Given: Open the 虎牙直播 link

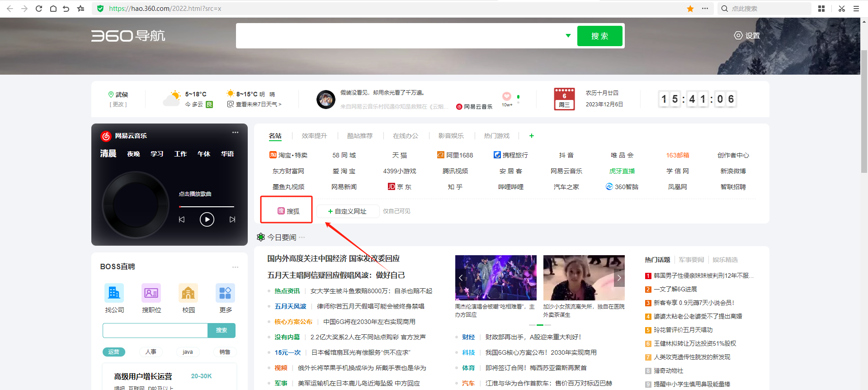Looking at the screenshot, I should pyautogui.click(x=622, y=171).
